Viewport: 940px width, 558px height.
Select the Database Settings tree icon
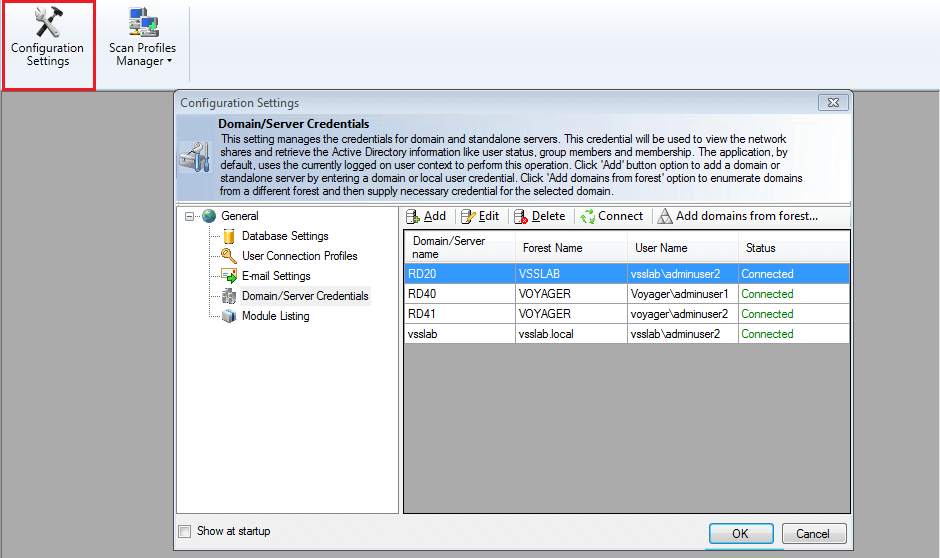(x=229, y=236)
